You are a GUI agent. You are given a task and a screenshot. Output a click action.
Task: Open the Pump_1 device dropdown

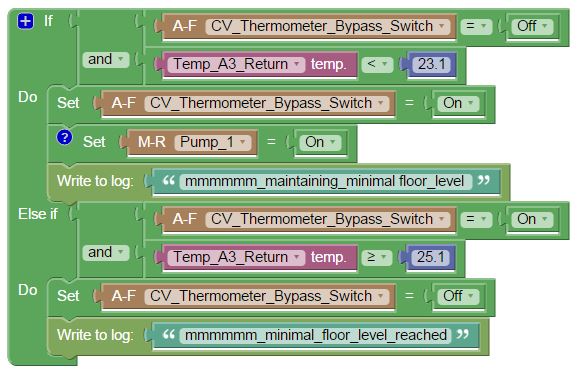(x=212, y=142)
